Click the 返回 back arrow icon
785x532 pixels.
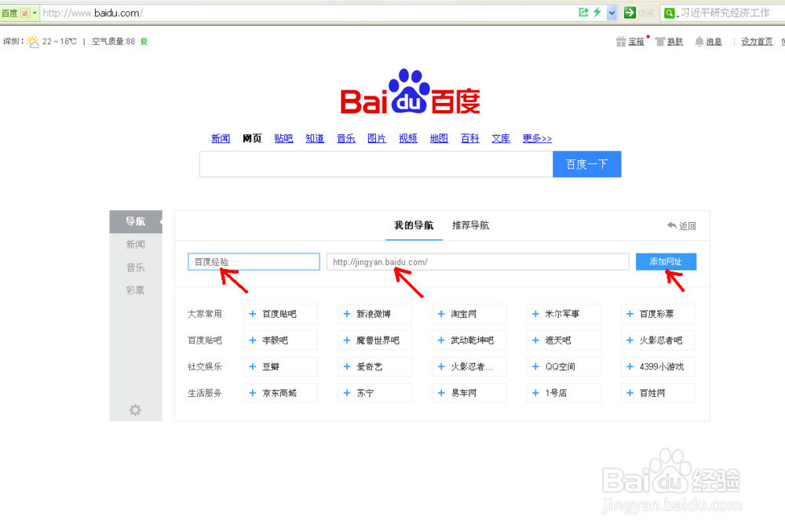pos(672,226)
